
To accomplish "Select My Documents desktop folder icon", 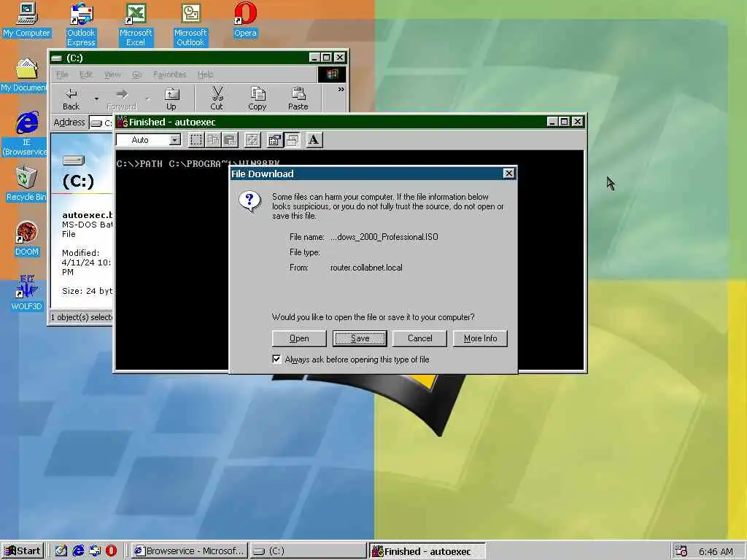I will click(25, 75).
